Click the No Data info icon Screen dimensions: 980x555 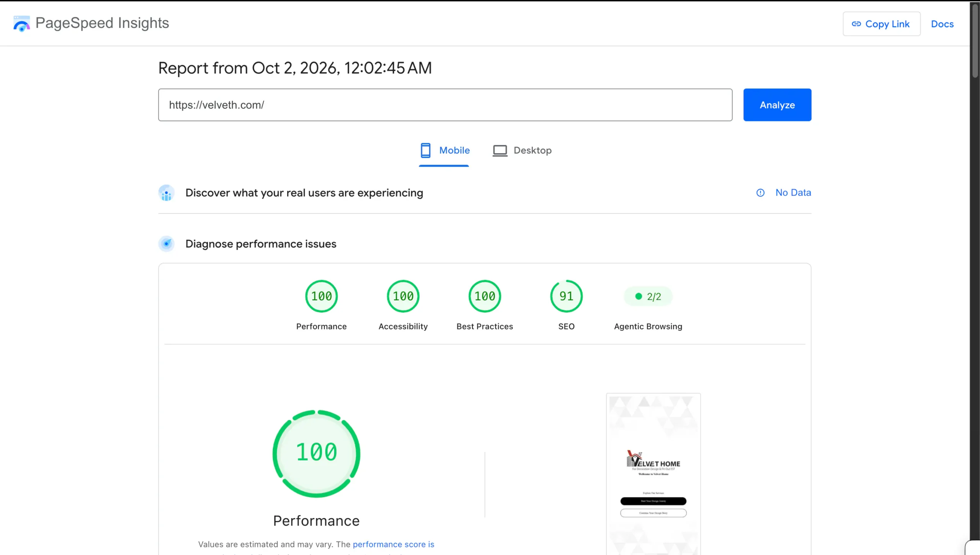pyautogui.click(x=760, y=193)
